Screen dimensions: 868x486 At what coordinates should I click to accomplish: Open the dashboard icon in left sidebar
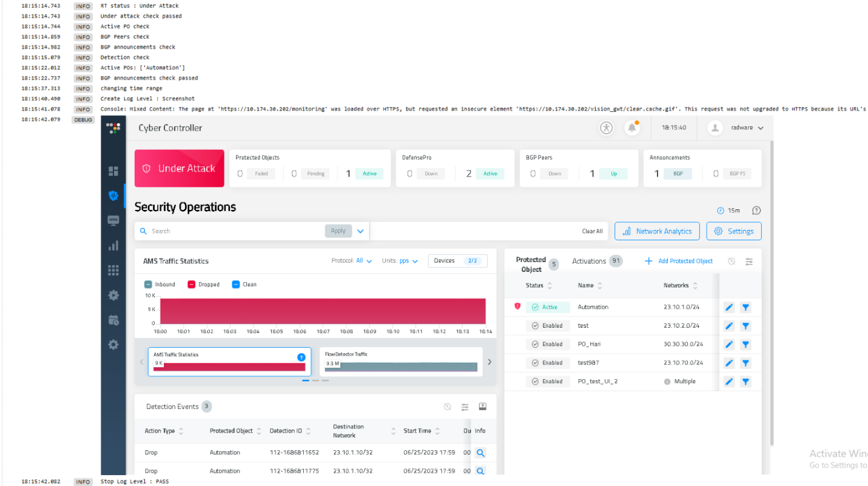[x=113, y=171]
